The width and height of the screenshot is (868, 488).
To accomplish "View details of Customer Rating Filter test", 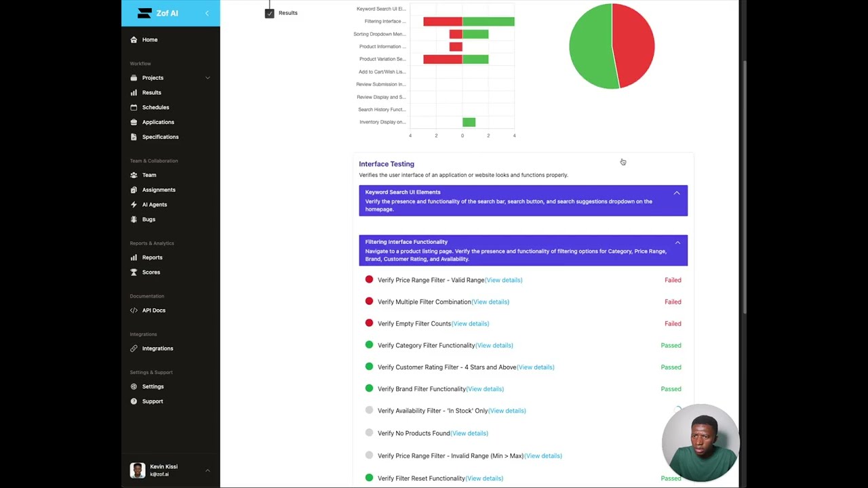I will pos(536,367).
